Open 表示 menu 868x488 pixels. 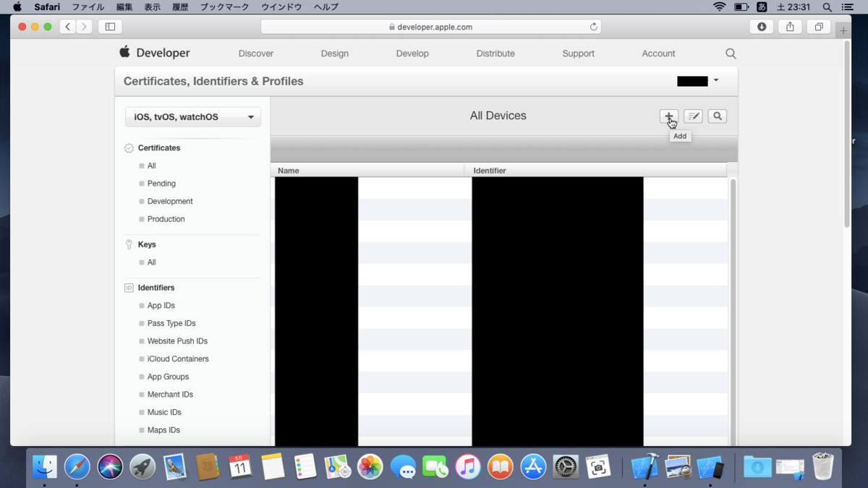152,7
